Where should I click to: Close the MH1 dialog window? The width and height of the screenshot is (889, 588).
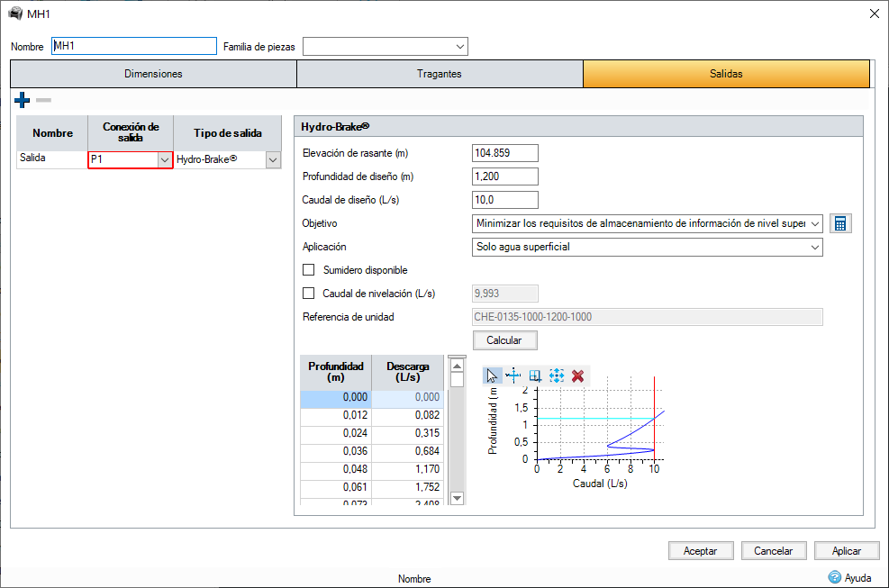point(875,14)
